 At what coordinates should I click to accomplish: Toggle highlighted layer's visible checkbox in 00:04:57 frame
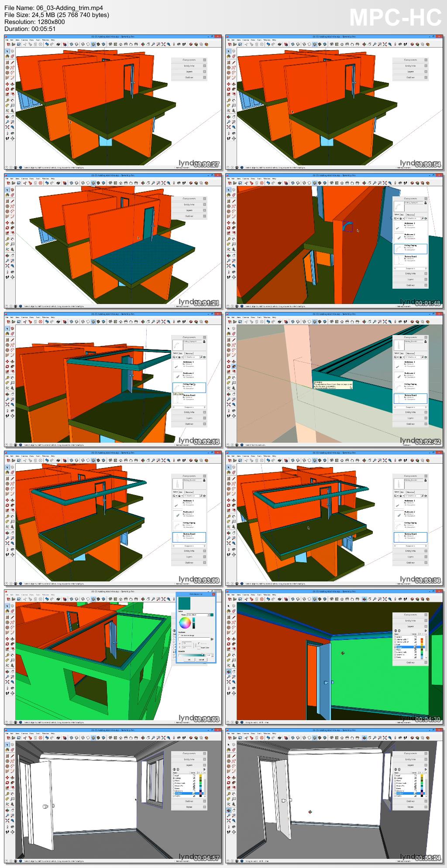tap(194, 793)
